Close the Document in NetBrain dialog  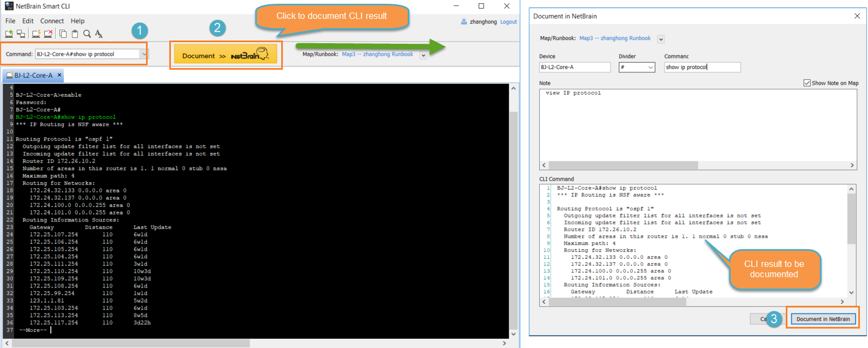click(857, 16)
